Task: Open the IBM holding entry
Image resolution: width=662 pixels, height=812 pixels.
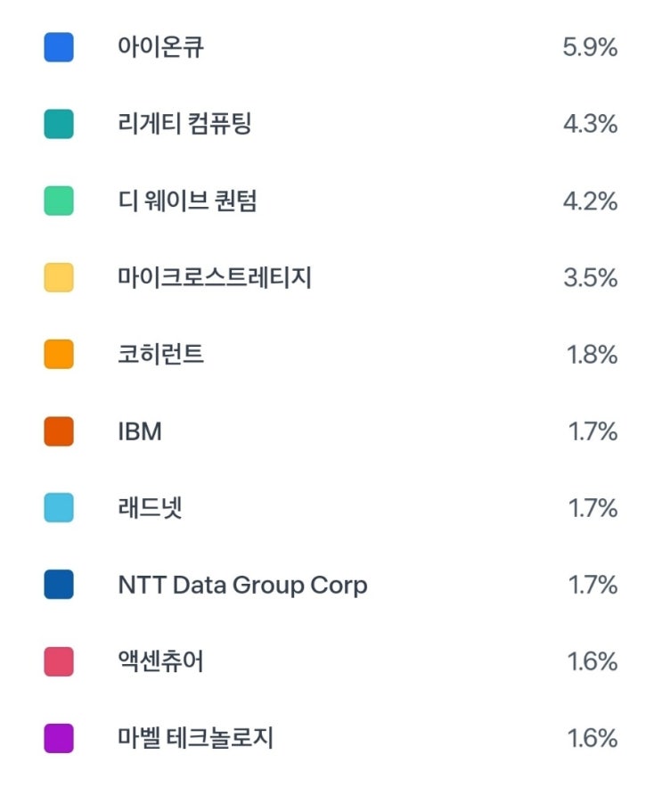Action: [x=140, y=431]
